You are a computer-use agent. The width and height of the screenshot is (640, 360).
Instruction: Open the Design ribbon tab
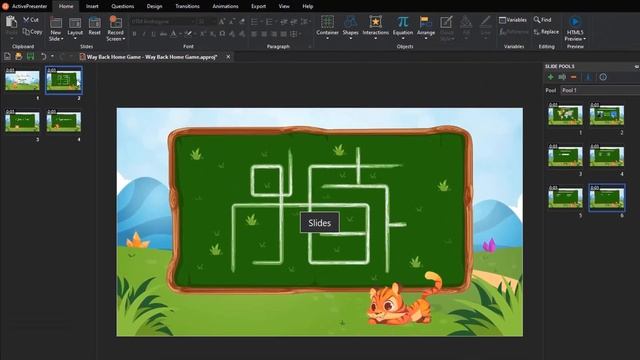[154, 6]
